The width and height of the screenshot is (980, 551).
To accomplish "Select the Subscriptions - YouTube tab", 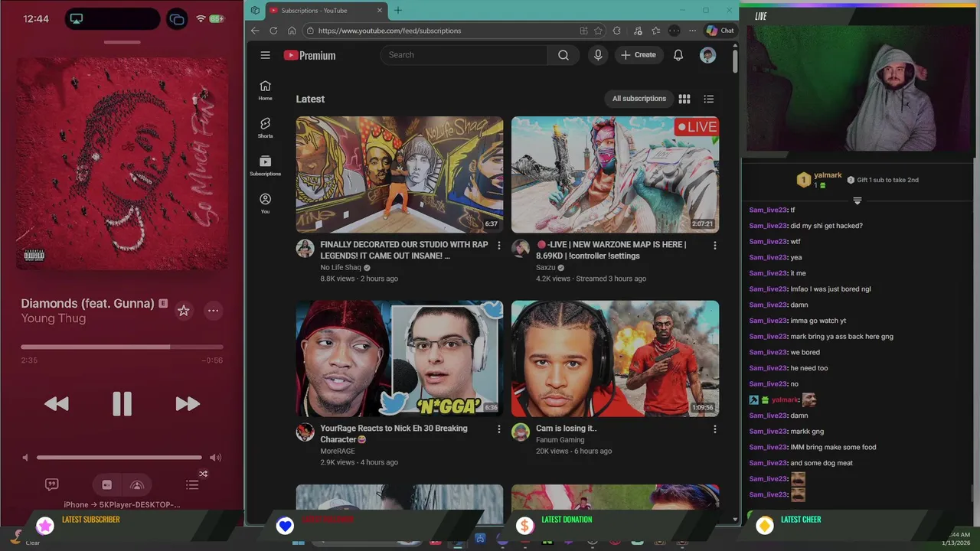I will (325, 10).
